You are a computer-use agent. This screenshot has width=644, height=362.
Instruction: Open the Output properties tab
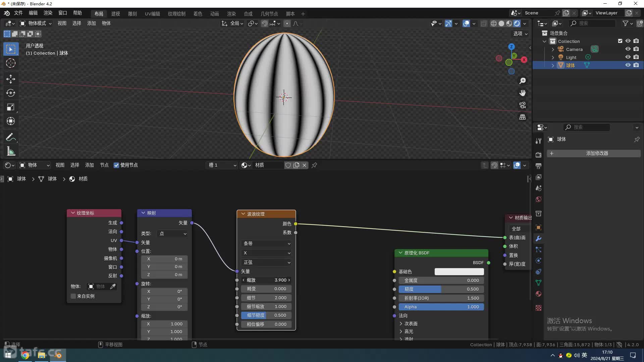coord(538,166)
